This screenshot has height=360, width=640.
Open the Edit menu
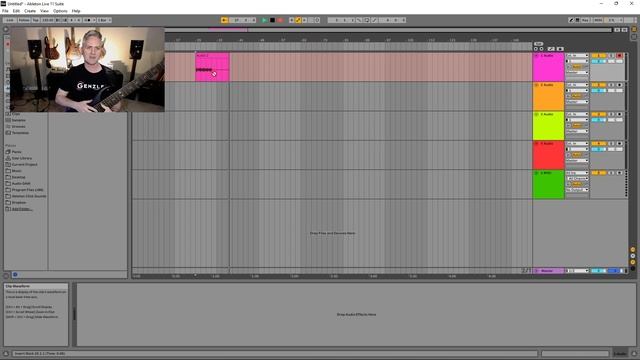(x=16, y=11)
